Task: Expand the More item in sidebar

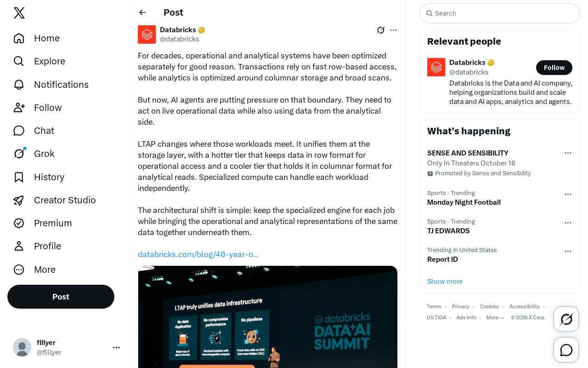Action: [x=34, y=270]
